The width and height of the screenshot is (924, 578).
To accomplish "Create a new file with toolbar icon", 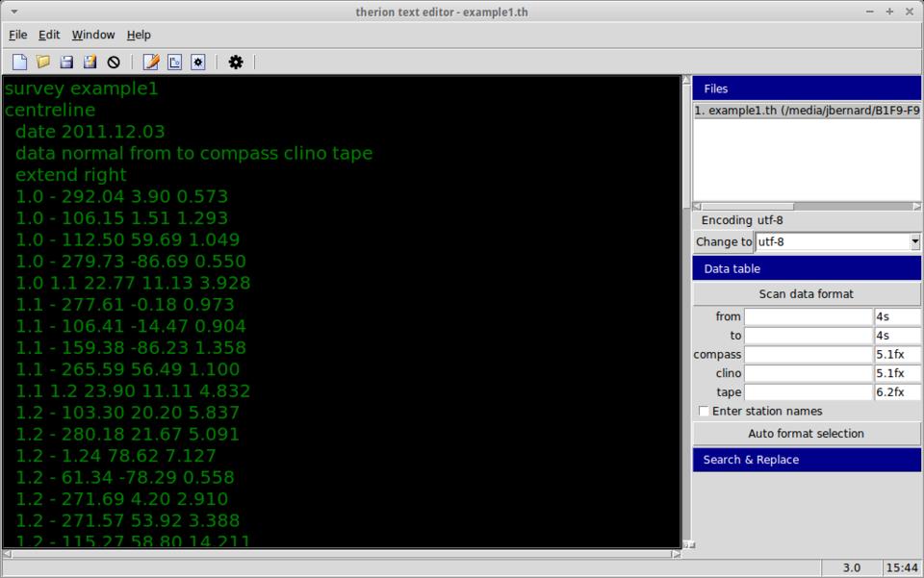I will (x=19, y=62).
